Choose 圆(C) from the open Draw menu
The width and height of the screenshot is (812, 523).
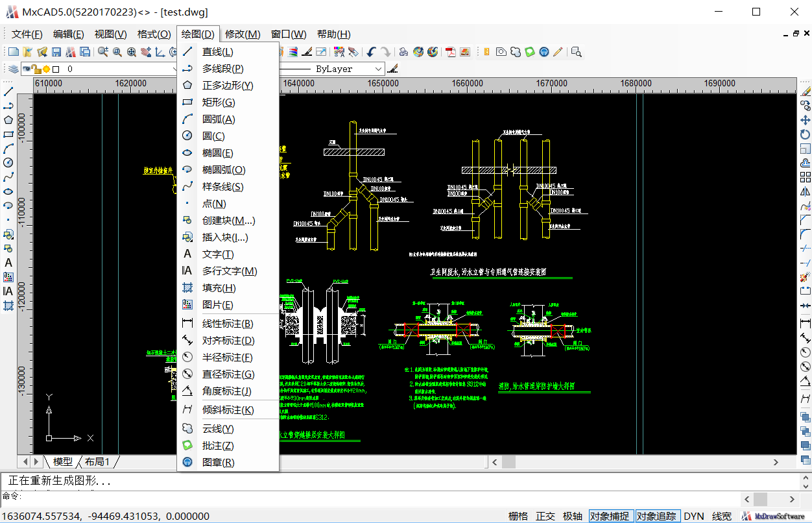[214, 136]
